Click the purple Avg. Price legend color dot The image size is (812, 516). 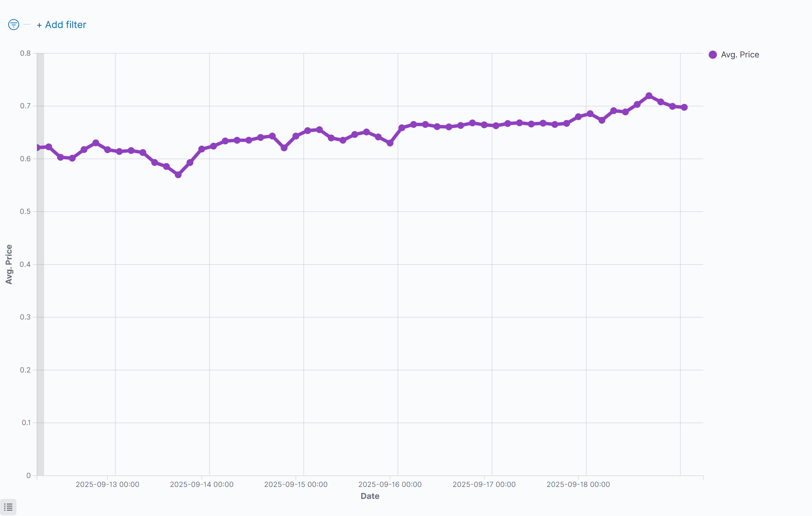[x=713, y=55]
